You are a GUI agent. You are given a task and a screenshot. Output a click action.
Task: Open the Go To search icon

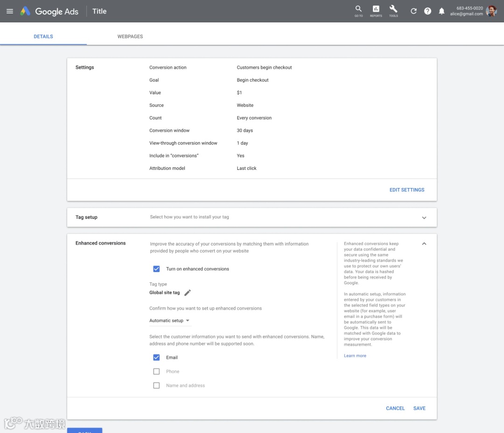[x=358, y=10]
